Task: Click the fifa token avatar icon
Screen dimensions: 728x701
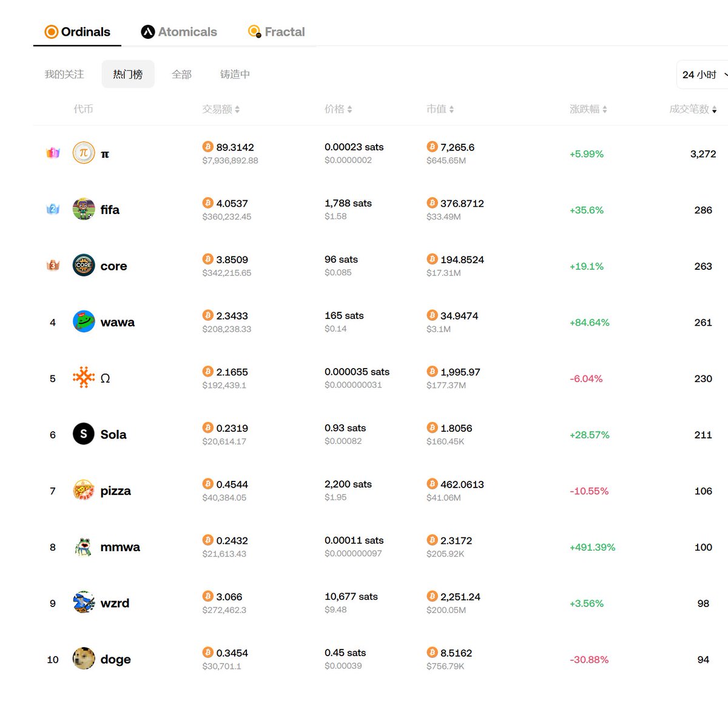Action: [x=84, y=209]
